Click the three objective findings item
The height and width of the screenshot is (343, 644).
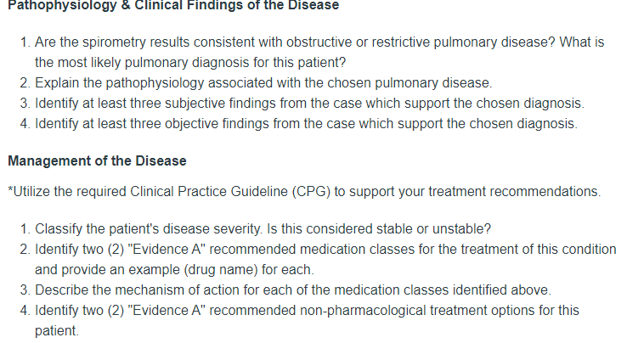pos(306,124)
